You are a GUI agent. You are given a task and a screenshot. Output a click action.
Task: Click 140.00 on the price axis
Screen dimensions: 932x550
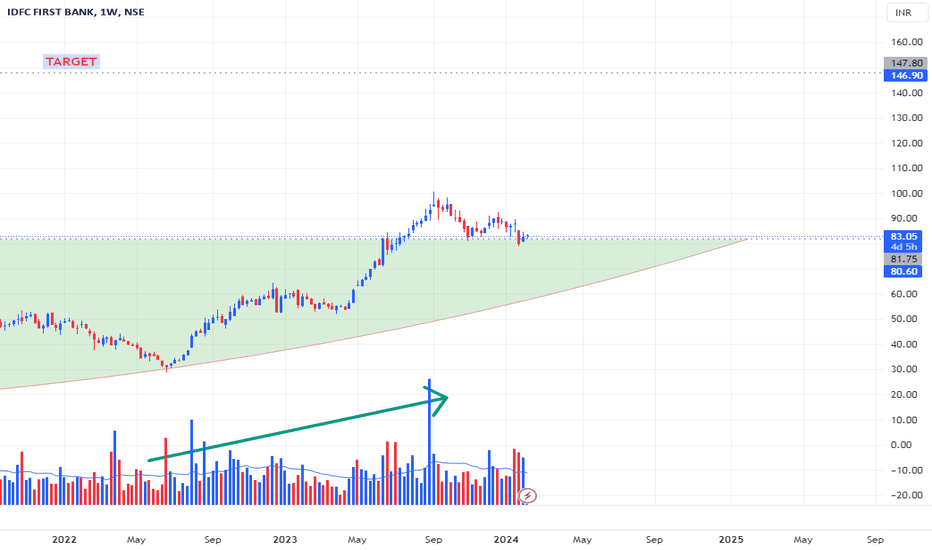(x=907, y=93)
